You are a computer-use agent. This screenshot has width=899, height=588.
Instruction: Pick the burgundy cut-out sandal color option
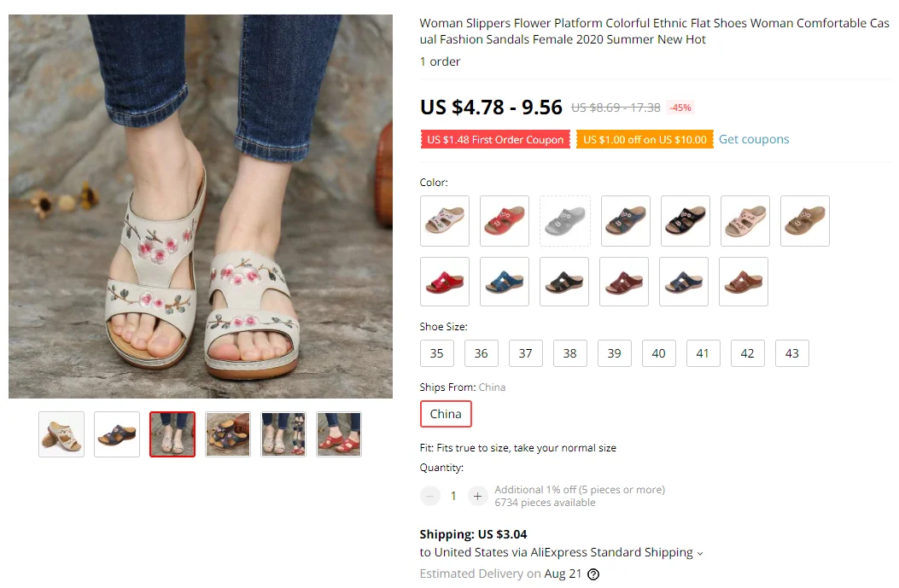(624, 282)
